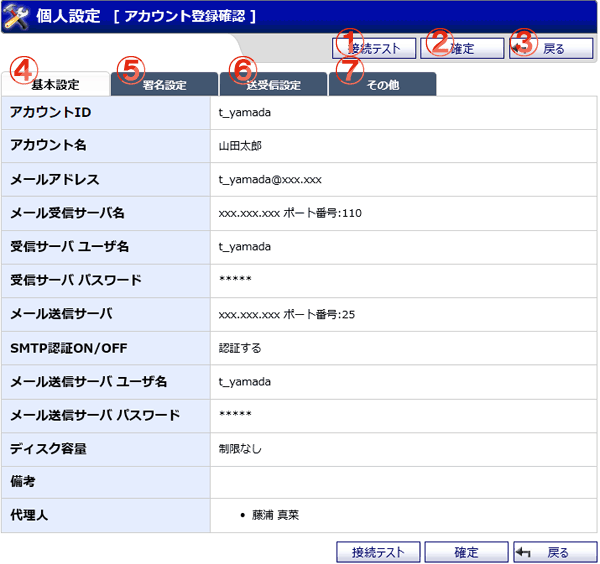Image resolution: width=600 pixels, height=564 pixels.
Task: Click the メール送信サーバ ユーザ名 value t_yamada
Action: tap(245, 382)
